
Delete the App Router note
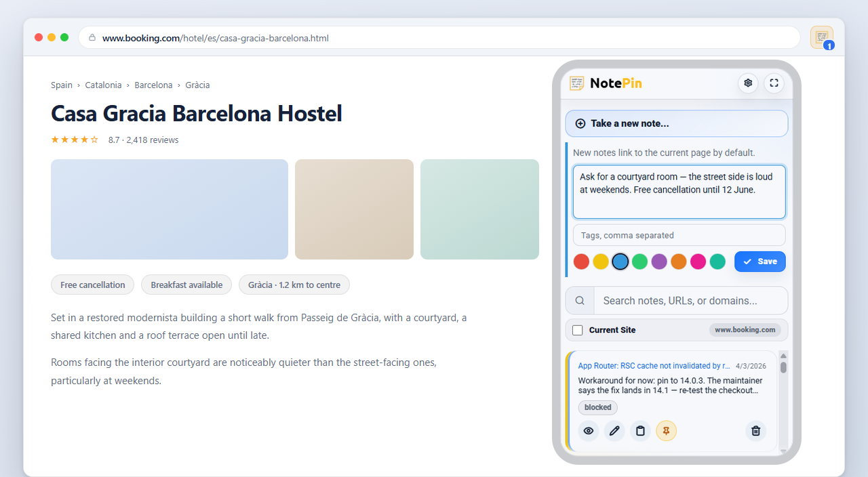756,431
